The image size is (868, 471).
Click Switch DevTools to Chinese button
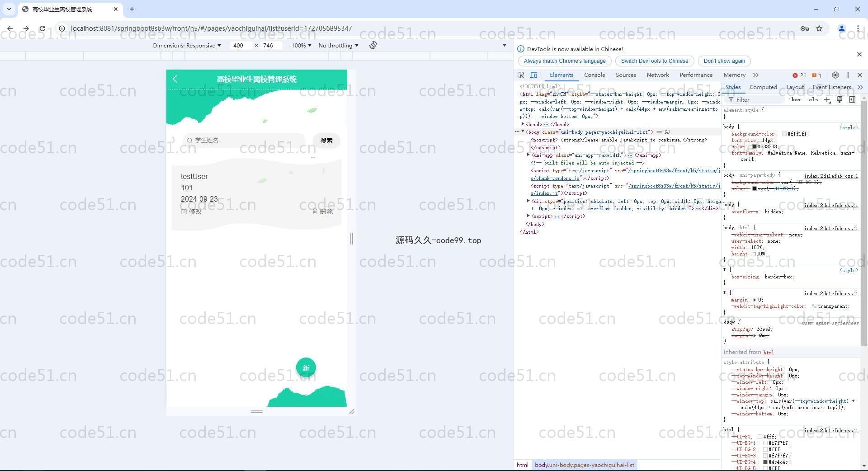pos(655,61)
